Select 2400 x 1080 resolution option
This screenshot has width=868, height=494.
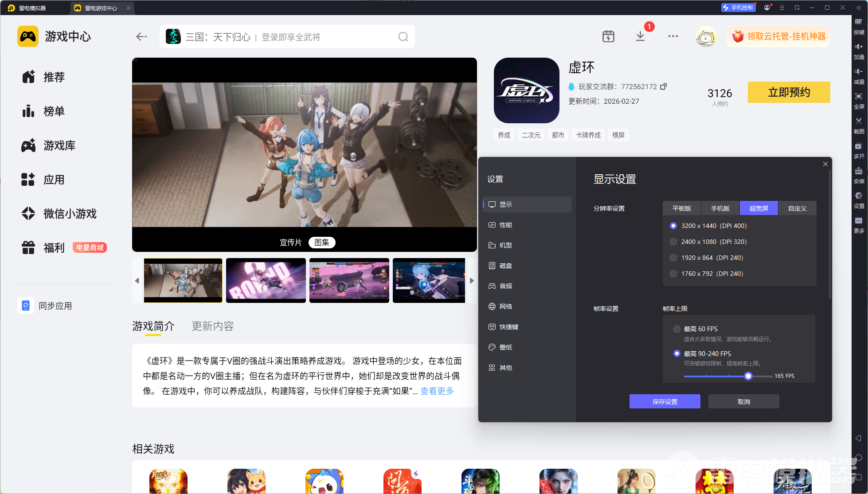673,242
